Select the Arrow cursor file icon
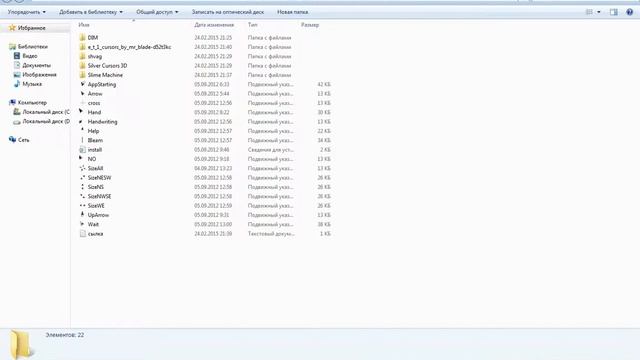This screenshot has width=640, height=360. click(82, 94)
